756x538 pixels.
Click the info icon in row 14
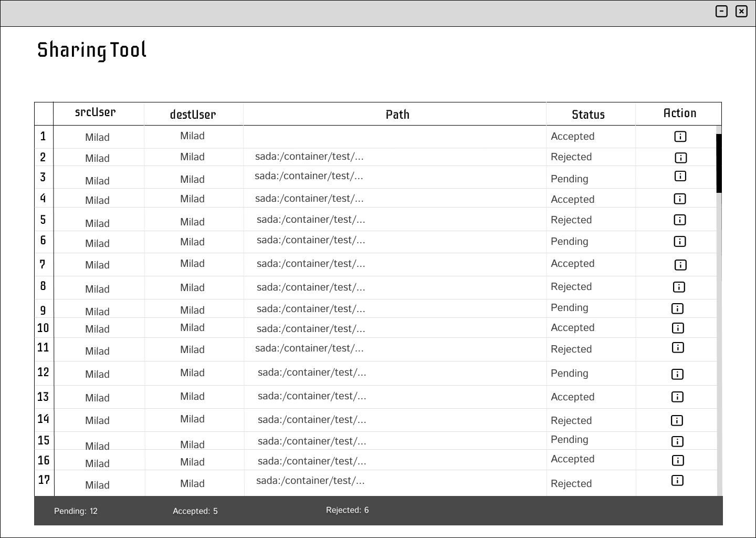[x=677, y=420]
